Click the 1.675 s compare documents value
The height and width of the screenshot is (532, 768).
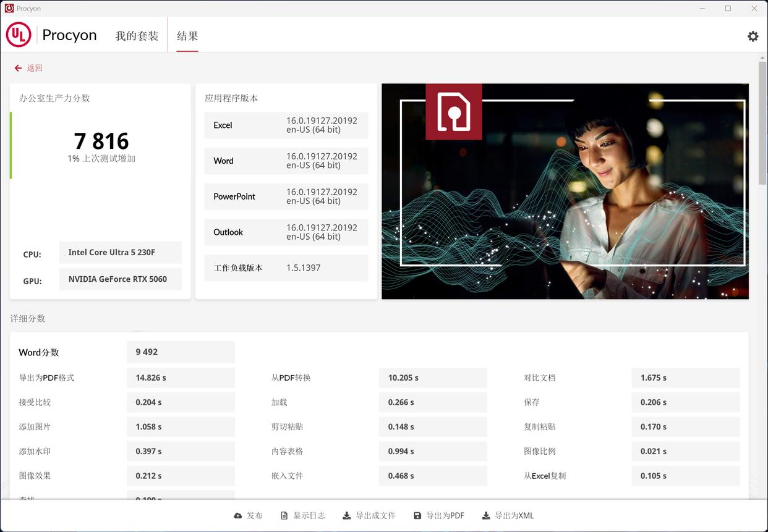[x=686, y=378]
